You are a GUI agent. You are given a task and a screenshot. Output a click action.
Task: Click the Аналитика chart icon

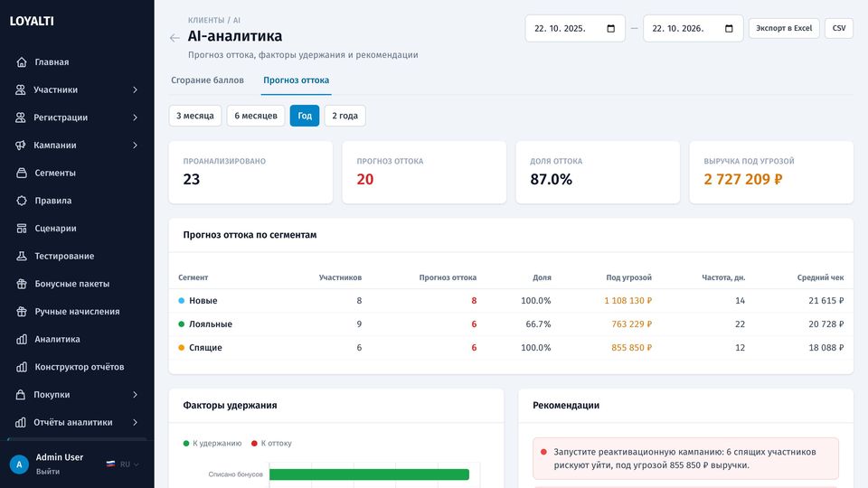(22, 339)
